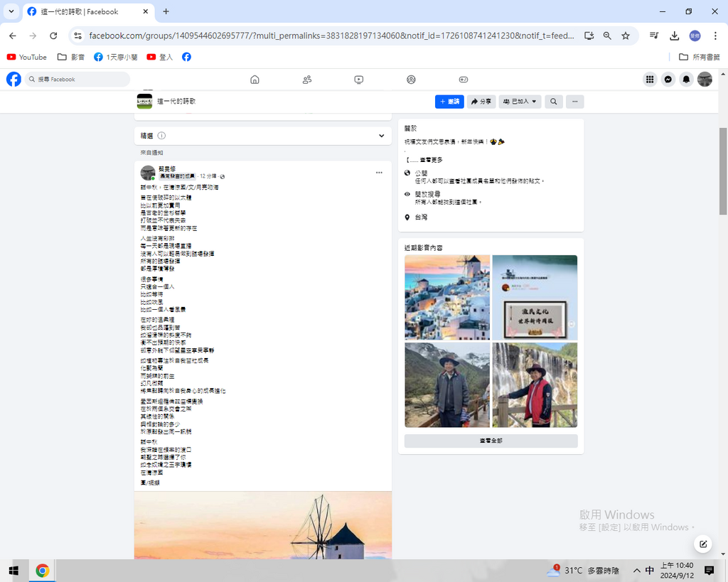Click the new message compose floating icon
728x582 pixels.
click(702, 544)
